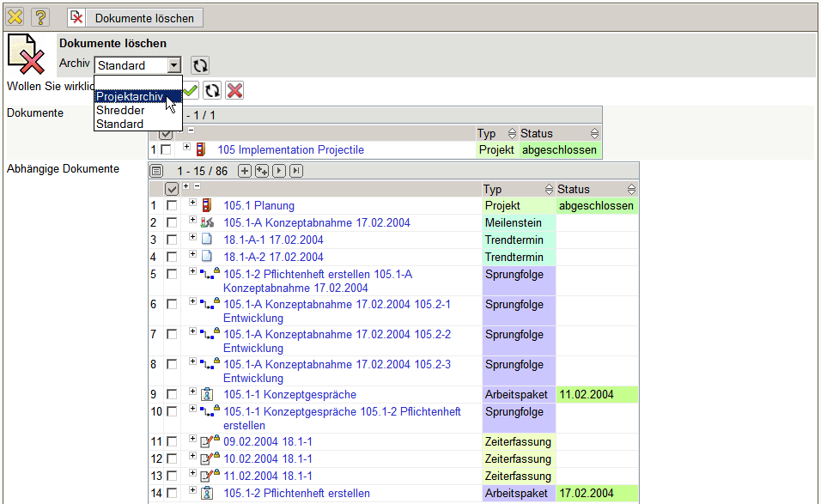Click the list view icon left of 1 - 15 / 86

(157, 171)
